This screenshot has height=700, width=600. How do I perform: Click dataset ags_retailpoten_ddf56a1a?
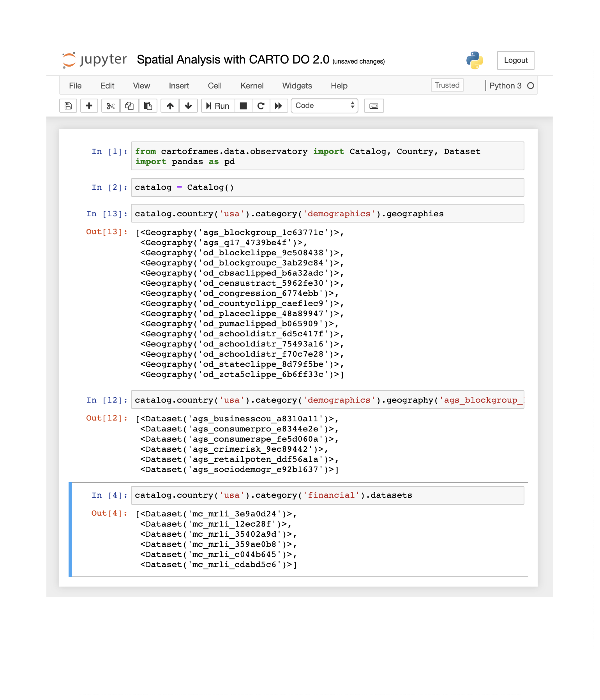click(x=239, y=460)
